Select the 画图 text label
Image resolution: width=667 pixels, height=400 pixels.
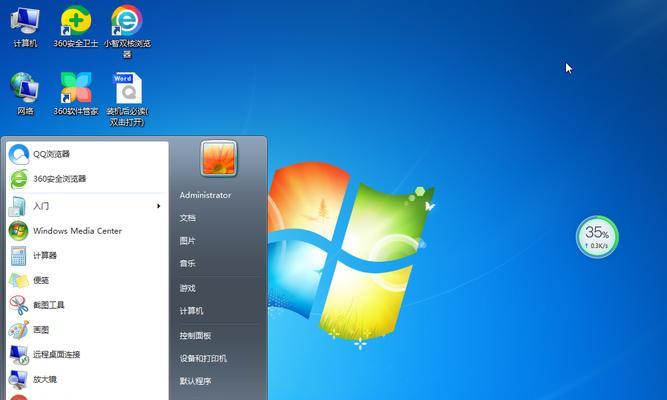click(41, 330)
